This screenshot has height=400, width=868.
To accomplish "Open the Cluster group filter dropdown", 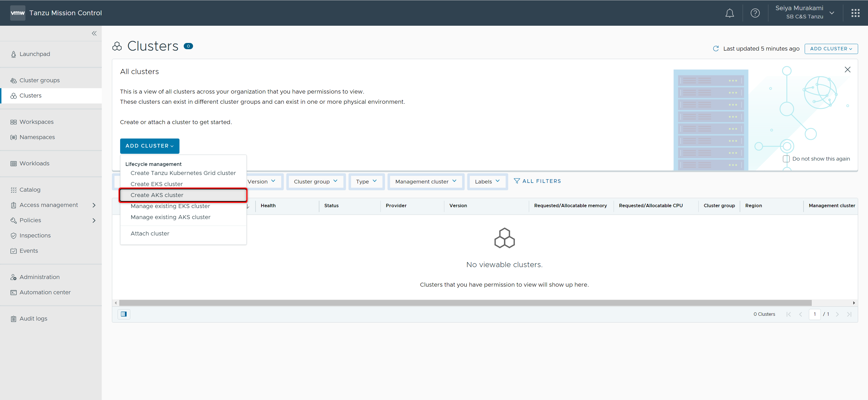I will point(315,181).
